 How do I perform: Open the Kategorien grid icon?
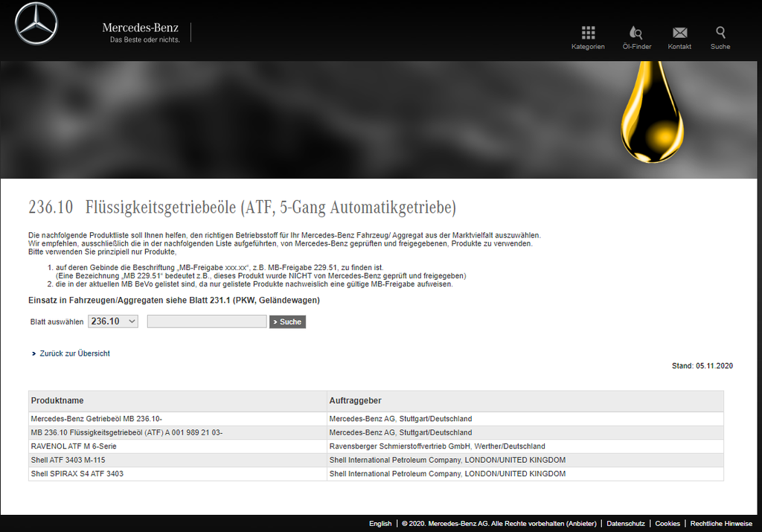pos(588,33)
